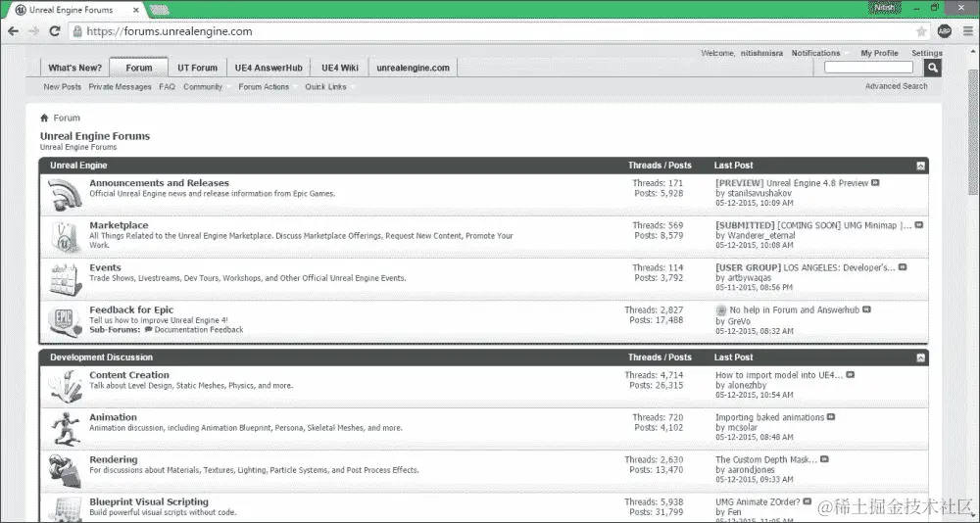Click the Content Creation forum icon
Image resolution: width=980 pixels, height=523 pixels.
point(65,386)
